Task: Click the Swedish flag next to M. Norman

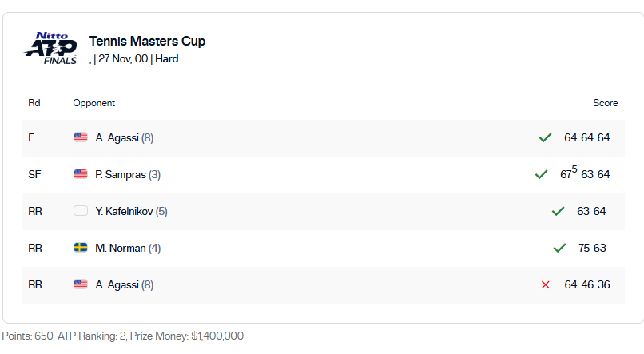Action: point(81,248)
